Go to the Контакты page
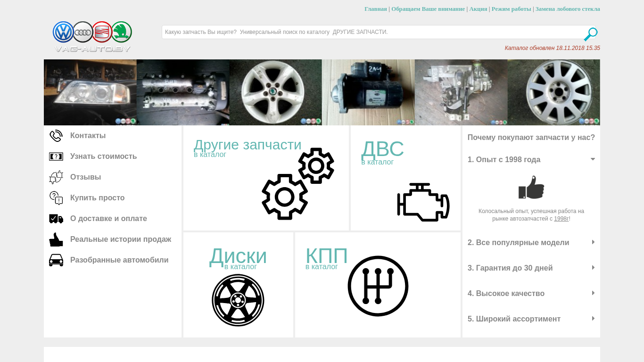Screen dimensions: 644x362 click(88, 136)
